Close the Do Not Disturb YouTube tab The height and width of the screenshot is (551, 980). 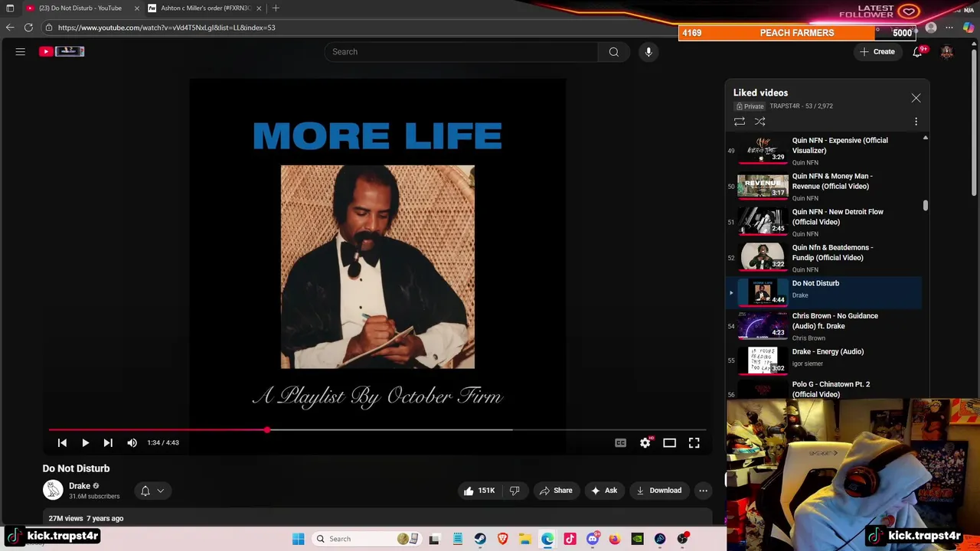[137, 8]
